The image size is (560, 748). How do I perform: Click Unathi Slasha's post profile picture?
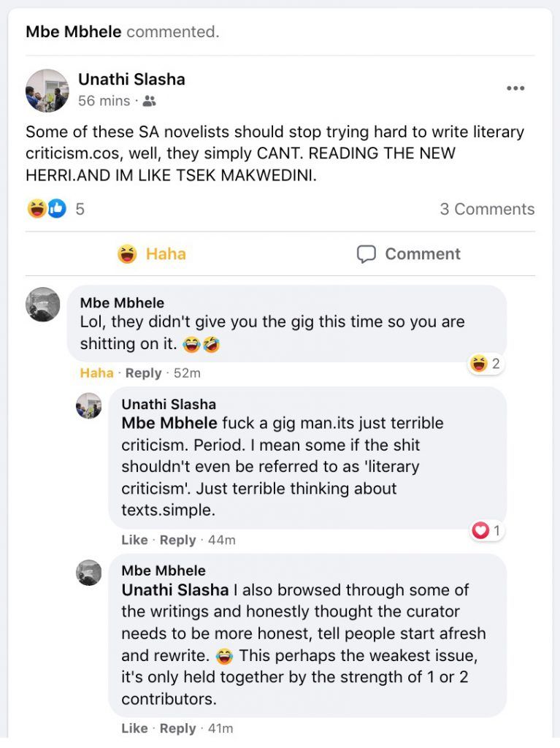pos(47,91)
